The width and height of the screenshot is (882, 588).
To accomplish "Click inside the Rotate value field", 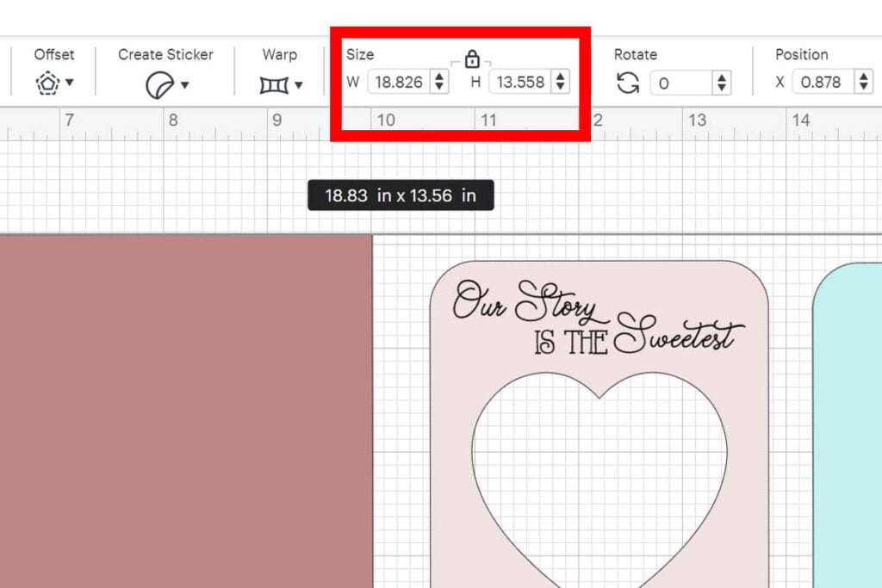I will pyautogui.click(x=680, y=83).
